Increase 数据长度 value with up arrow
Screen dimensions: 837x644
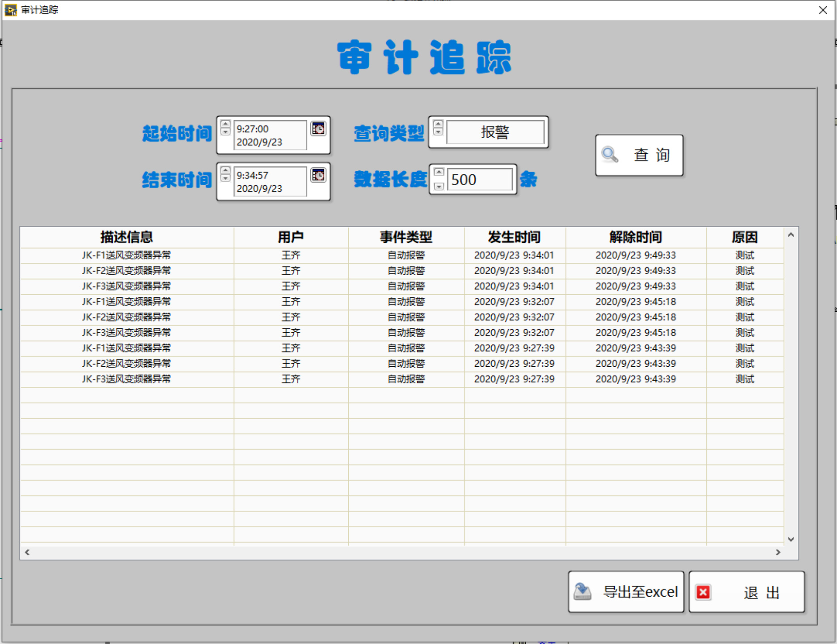point(439,172)
